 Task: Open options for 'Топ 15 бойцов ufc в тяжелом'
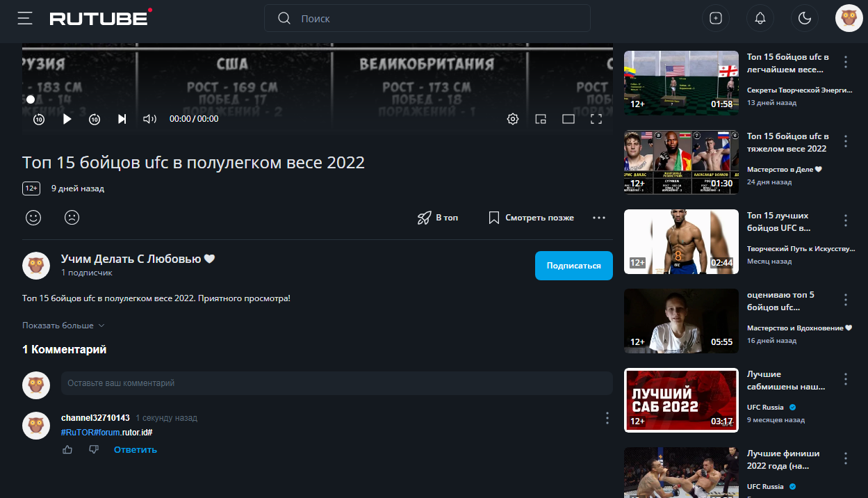point(846,141)
